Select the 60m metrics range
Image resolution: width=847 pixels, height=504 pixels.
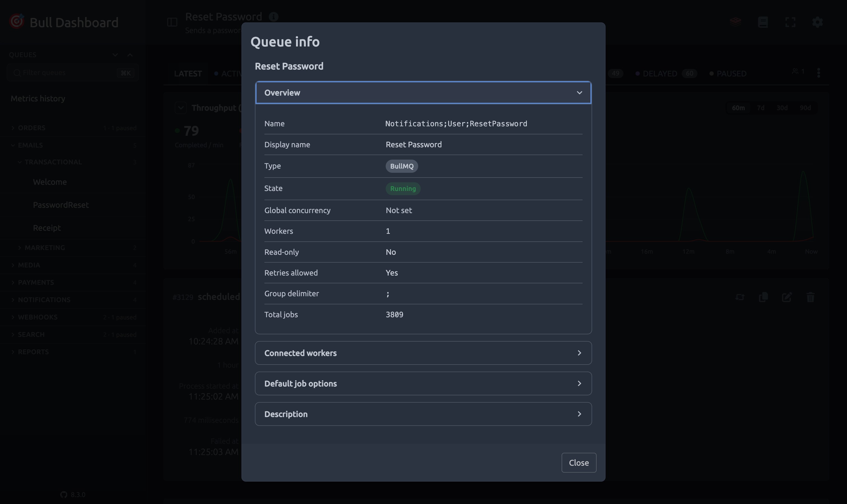(738, 108)
